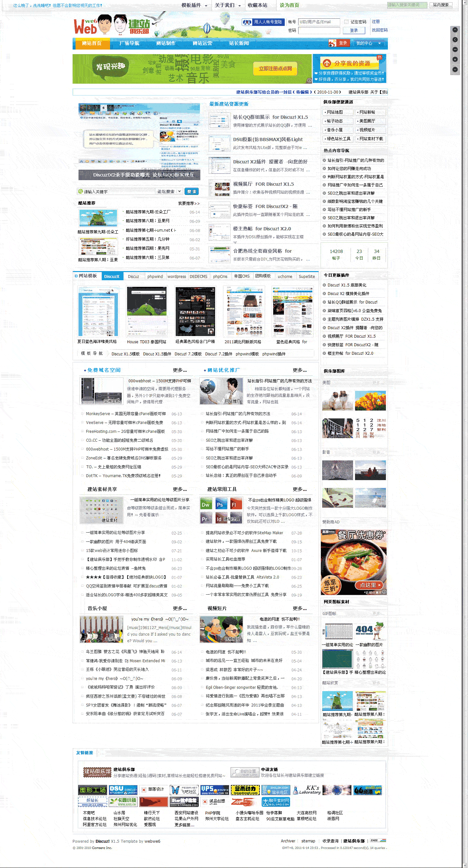Open the House TD03 泰国网站 template thumbnail
The image size is (468, 868).
click(146, 311)
